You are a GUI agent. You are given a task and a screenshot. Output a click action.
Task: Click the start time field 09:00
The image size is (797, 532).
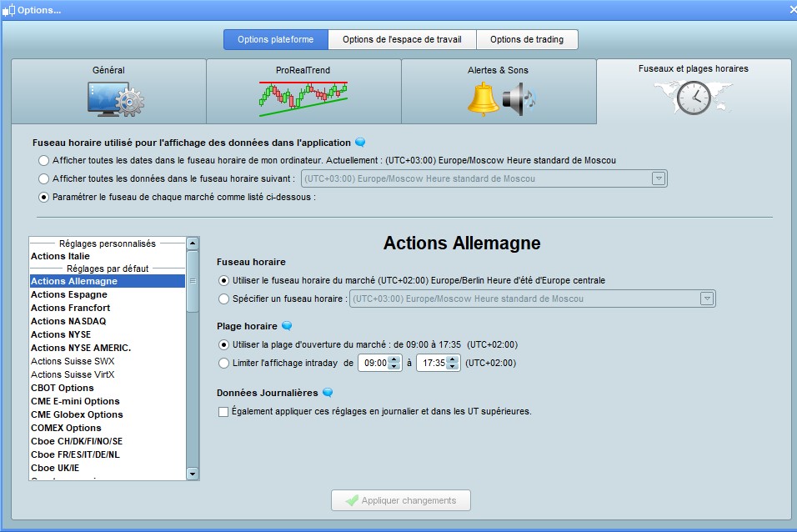(374, 363)
